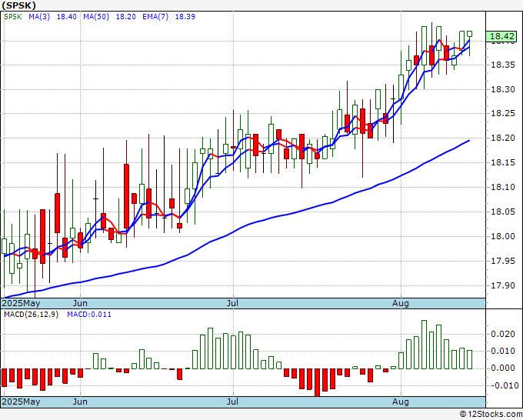Click the 12Stocks.com copyright link
The image size is (523, 420).
pyautogui.click(x=491, y=415)
